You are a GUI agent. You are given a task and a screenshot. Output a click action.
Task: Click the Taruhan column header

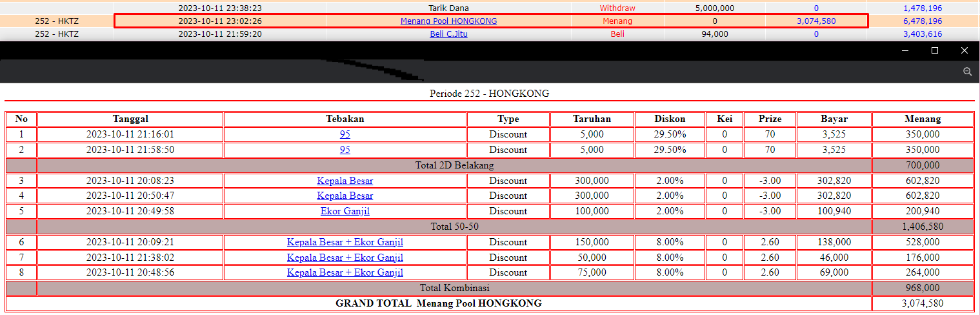click(x=592, y=119)
